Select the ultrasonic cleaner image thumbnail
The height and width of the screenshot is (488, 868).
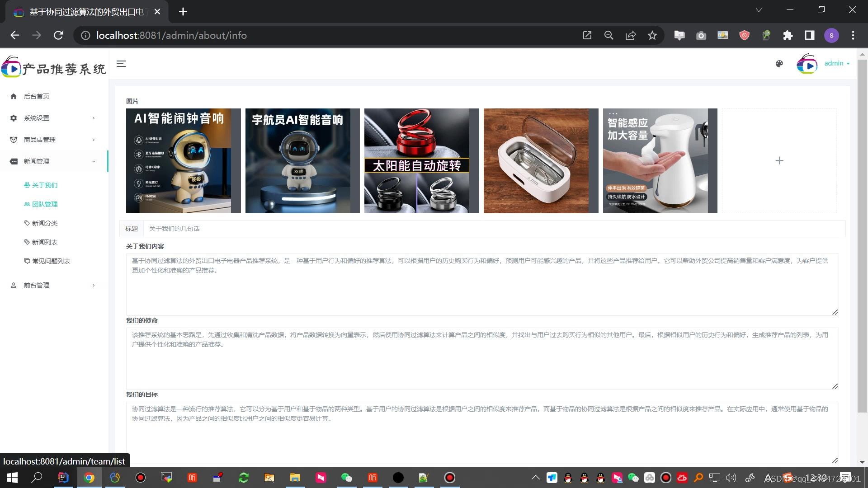pos(541,161)
